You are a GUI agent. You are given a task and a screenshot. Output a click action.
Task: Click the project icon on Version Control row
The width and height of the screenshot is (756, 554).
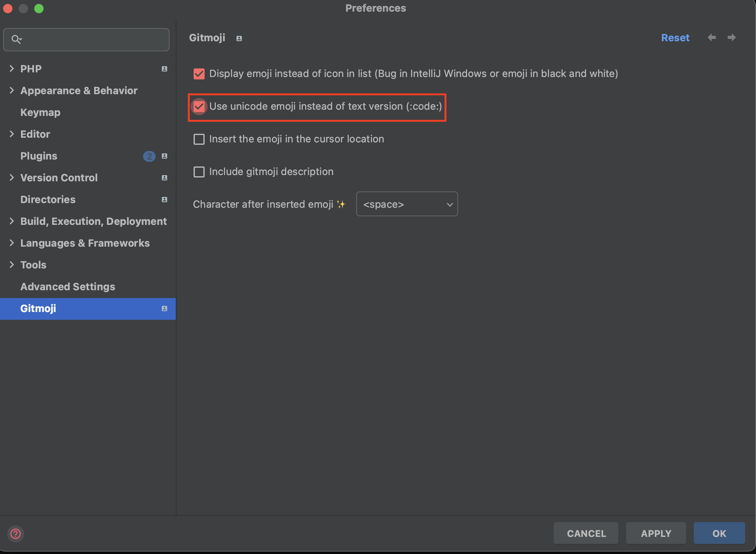point(164,178)
